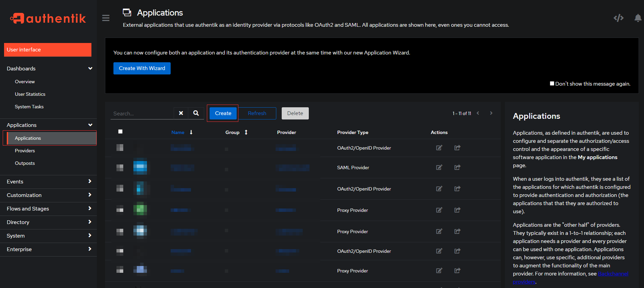Open the notifications bell
The image size is (644, 288).
[x=638, y=18]
